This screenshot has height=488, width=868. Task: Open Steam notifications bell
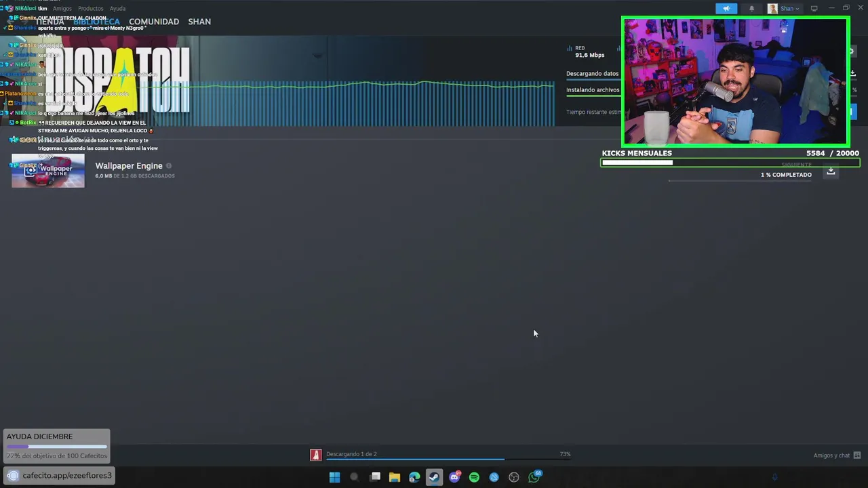pos(751,9)
